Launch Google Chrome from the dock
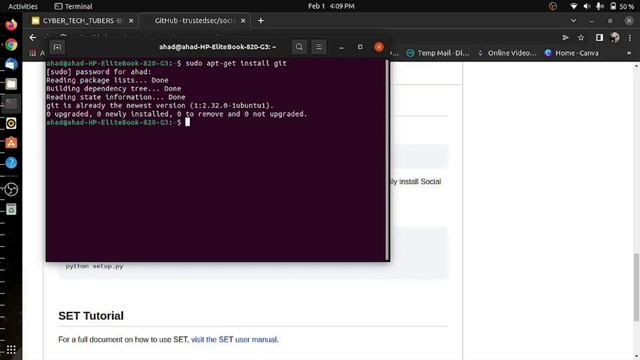Viewport: 640px width, 360px height. [11, 44]
